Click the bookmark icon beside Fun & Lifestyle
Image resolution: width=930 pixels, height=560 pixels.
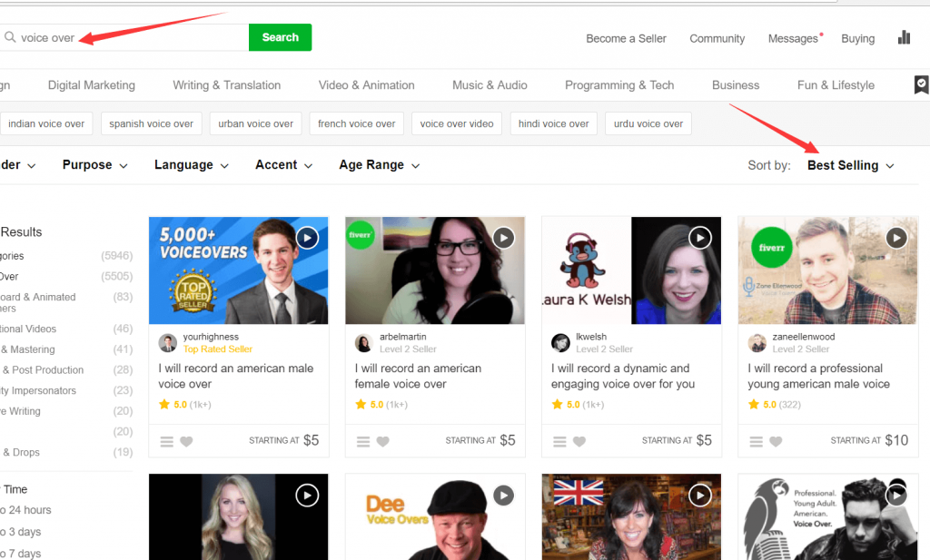[x=921, y=84]
